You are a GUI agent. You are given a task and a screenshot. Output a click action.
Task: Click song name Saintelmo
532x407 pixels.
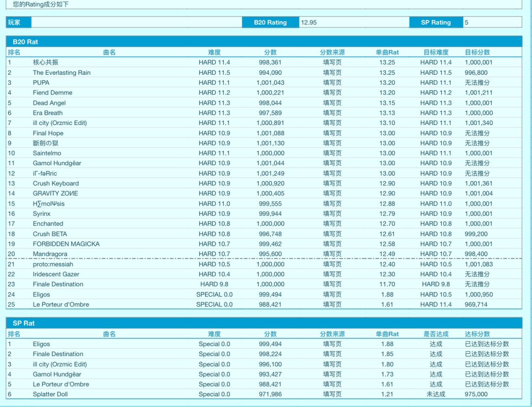(x=47, y=153)
